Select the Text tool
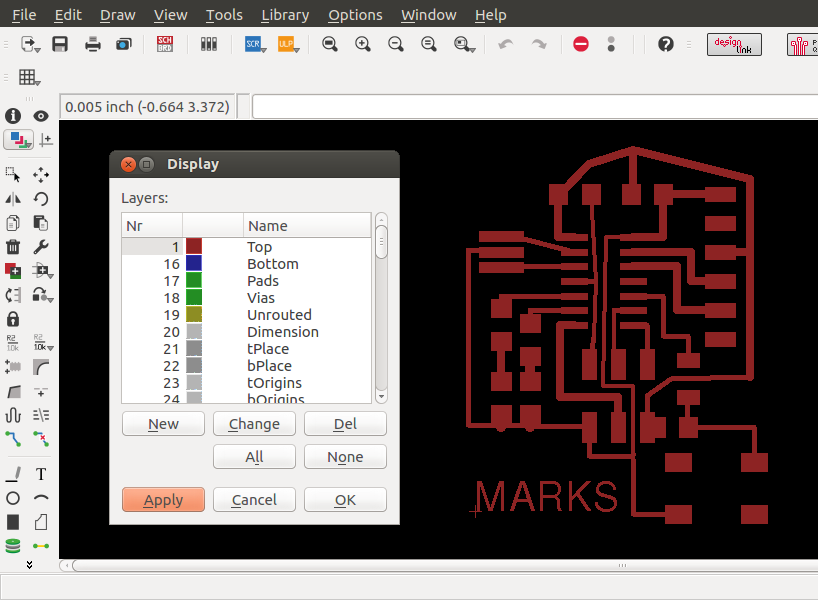Image resolution: width=818 pixels, height=601 pixels. pyautogui.click(x=41, y=474)
